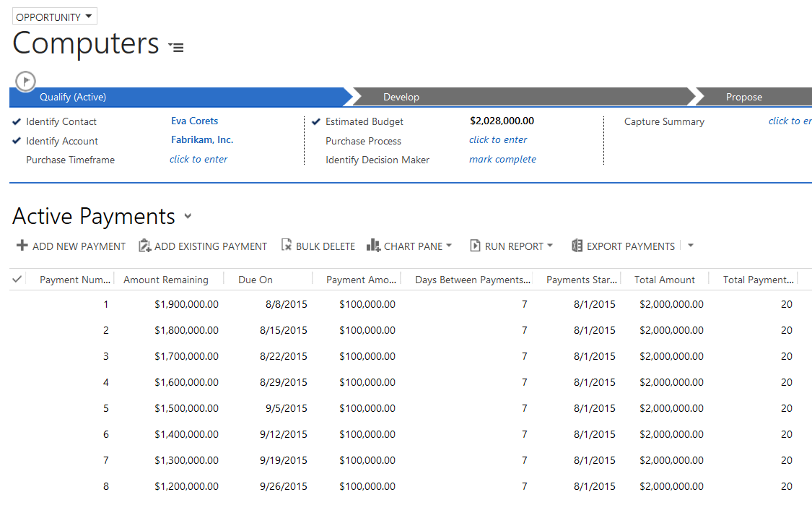Select the Export Payments icon
This screenshot has height=505, width=812.
tap(576, 246)
